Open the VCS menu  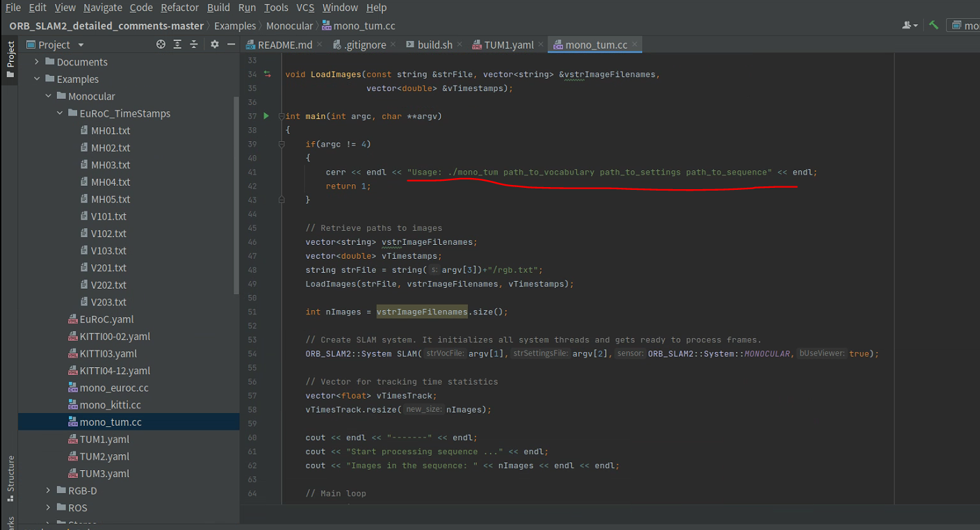(305, 8)
